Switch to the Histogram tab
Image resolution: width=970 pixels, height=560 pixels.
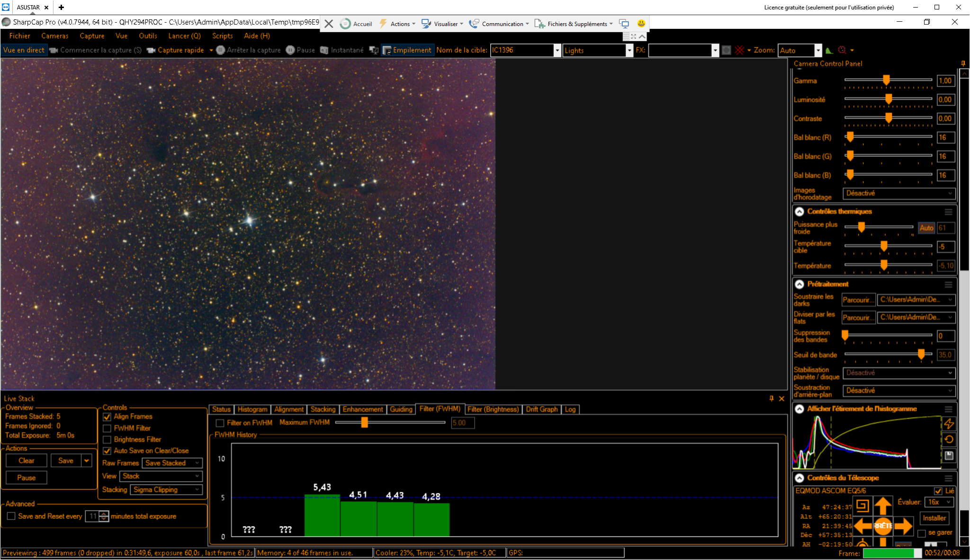[x=252, y=409]
